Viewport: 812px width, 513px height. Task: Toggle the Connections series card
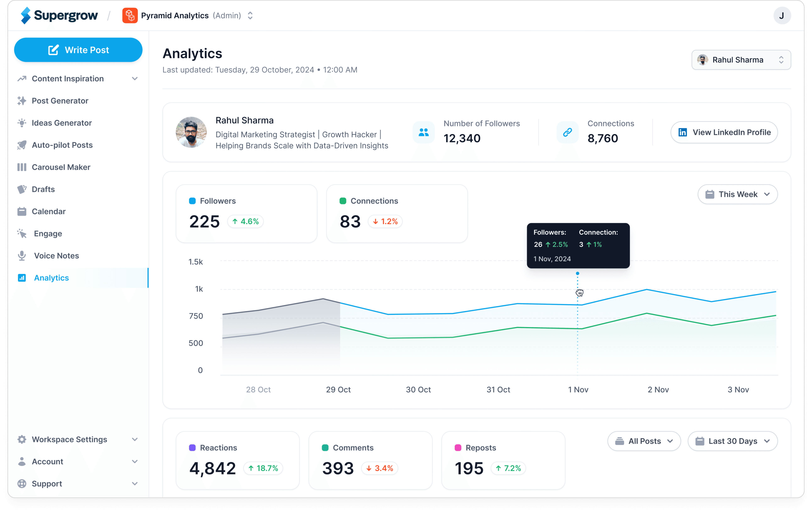(397, 213)
